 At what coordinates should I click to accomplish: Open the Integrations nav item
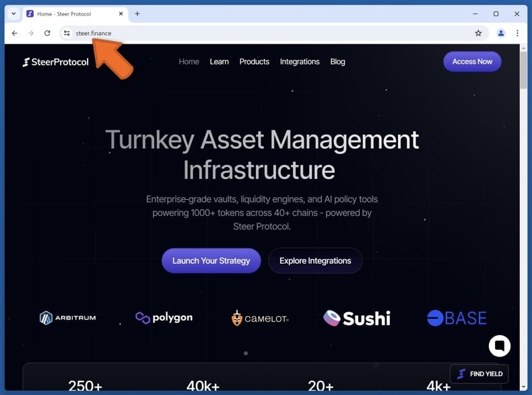click(x=300, y=62)
